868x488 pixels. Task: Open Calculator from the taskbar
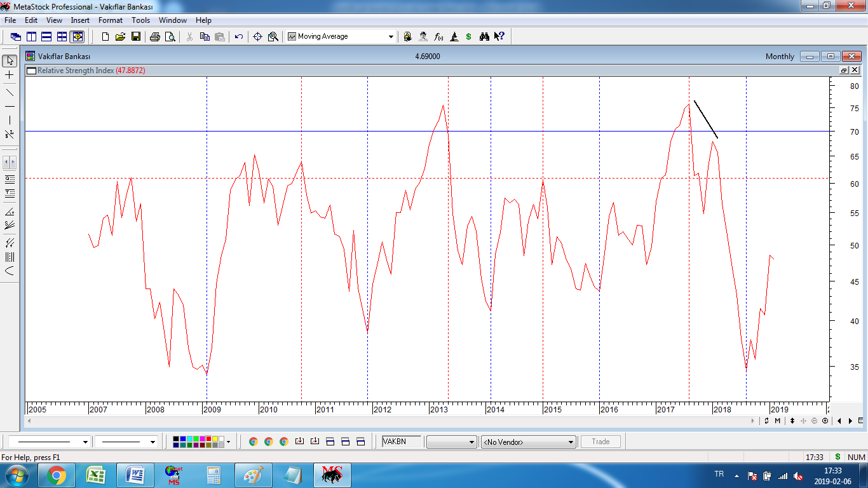[214, 475]
